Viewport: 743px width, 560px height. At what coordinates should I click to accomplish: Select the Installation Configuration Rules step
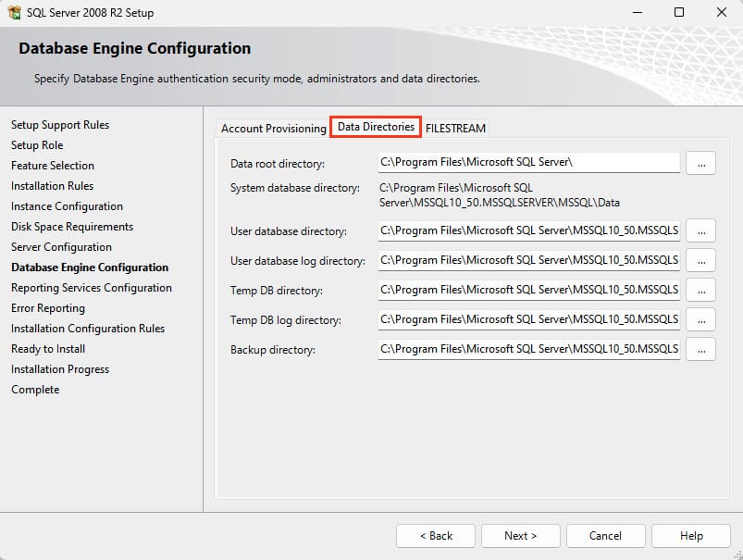pyautogui.click(x=88, y=329)
